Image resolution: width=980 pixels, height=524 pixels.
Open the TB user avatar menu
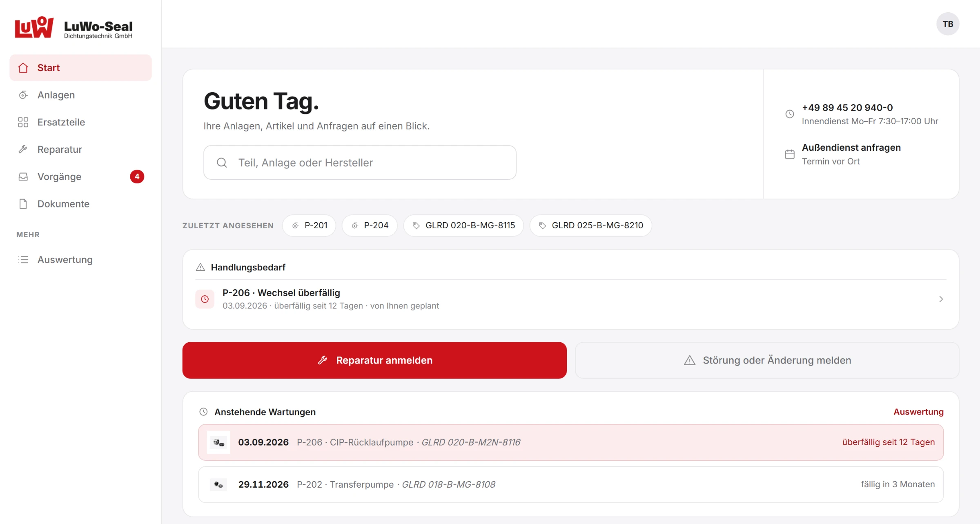948,24
